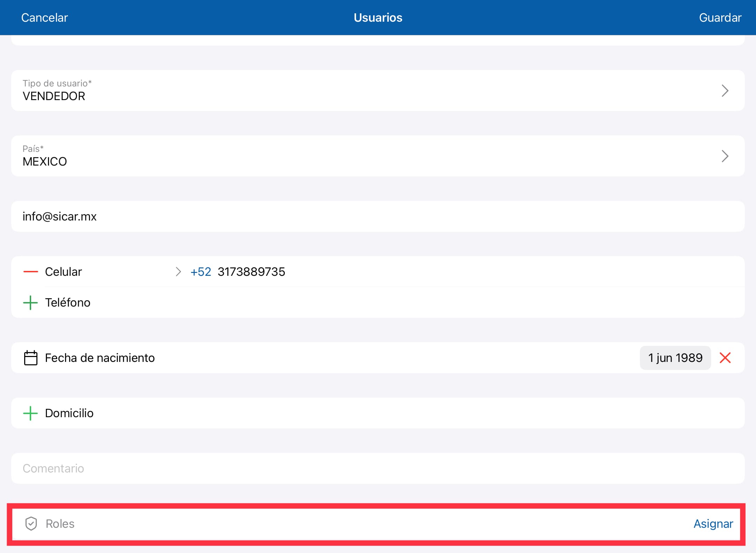The height and width of the screenshot is (553, 756).
Task: Expand the Tipo de usuario chevron arrow
Action: coord(725,91)
